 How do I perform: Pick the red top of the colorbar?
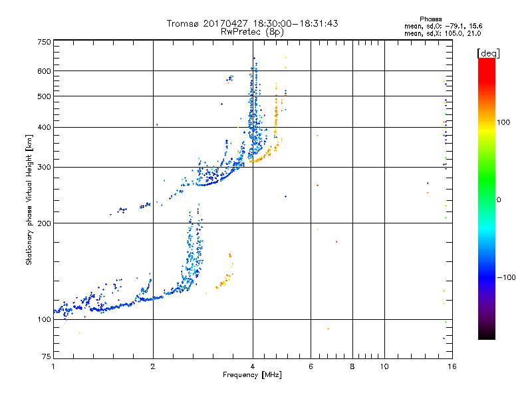[x=486, y=62]
